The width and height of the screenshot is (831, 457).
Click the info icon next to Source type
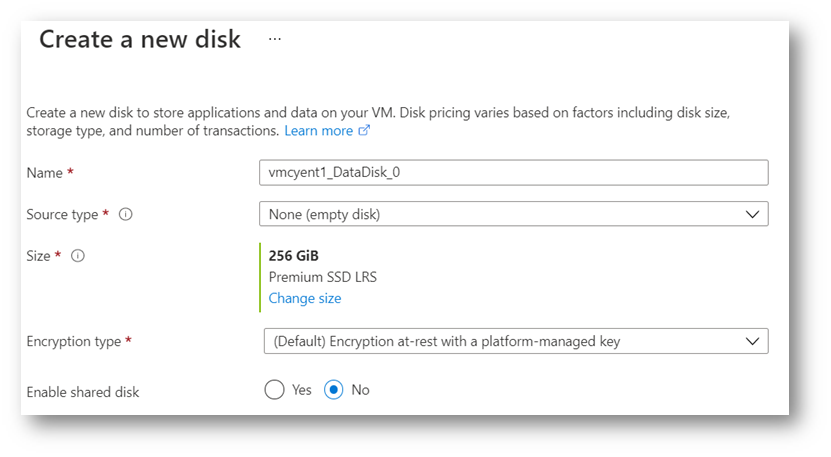click(x=126, y=214)
